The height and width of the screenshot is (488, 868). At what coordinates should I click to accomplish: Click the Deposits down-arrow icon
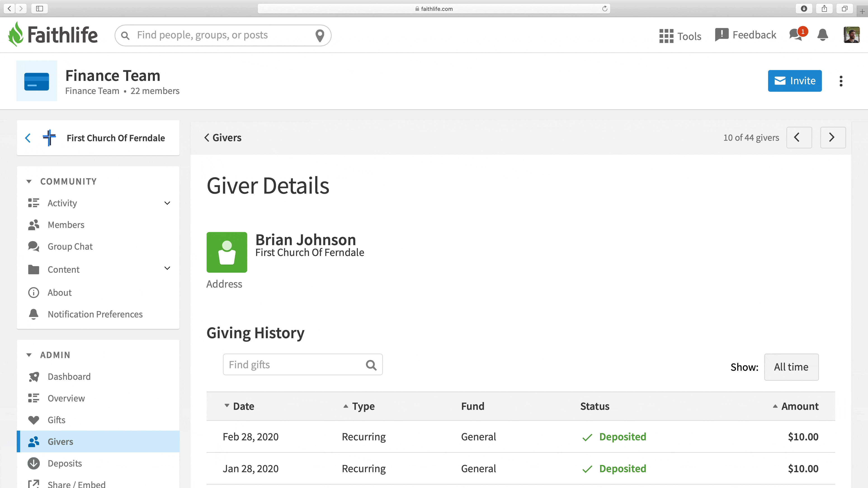click(x=33, y=463)
